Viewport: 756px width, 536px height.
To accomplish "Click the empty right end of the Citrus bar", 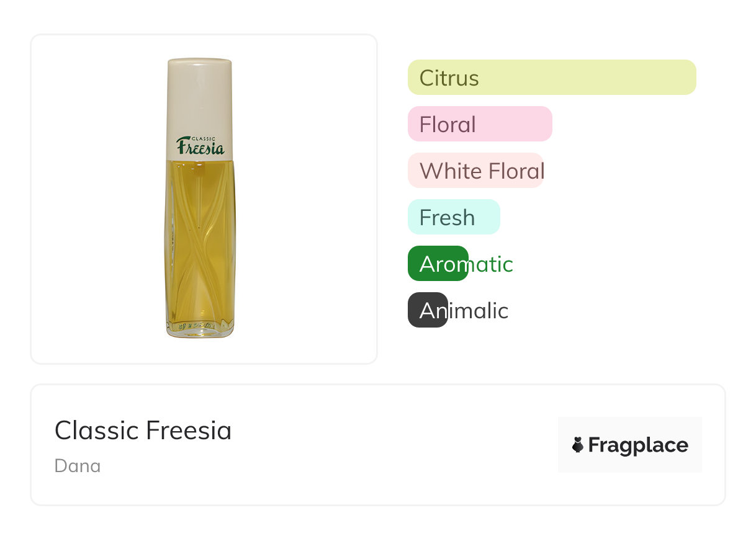I will 670,78.
